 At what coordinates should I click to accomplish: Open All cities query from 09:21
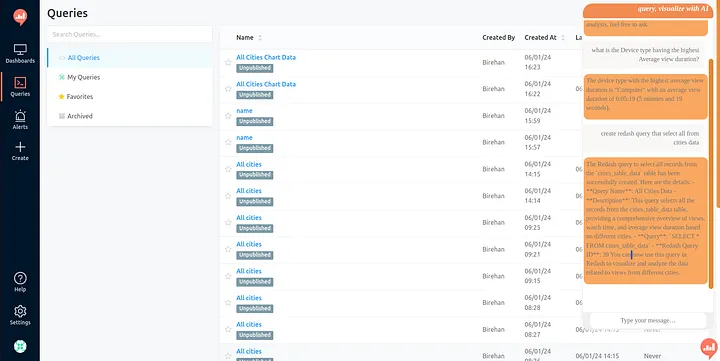pos(249,244)
